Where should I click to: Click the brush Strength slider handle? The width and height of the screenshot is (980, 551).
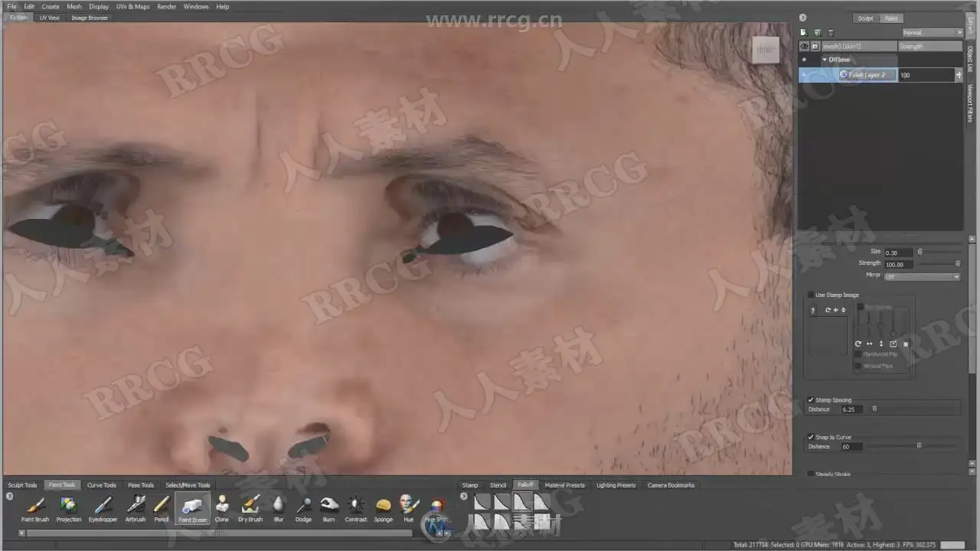pyautogui.click(x=958, y=263)
